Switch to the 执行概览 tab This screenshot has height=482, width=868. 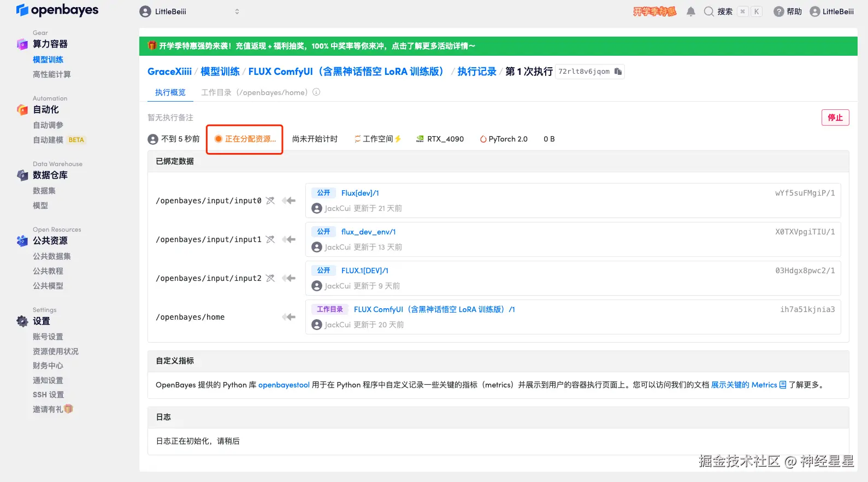point(170,92)
